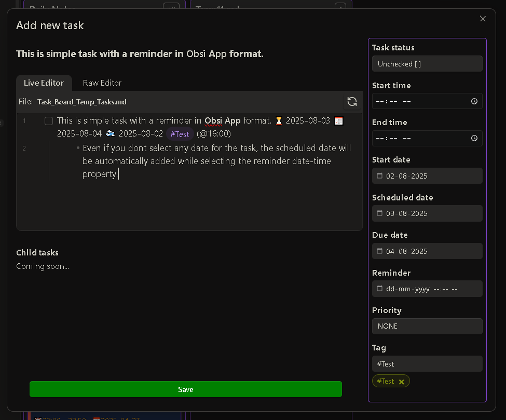Close the Add new task dialog

[483, 19]
